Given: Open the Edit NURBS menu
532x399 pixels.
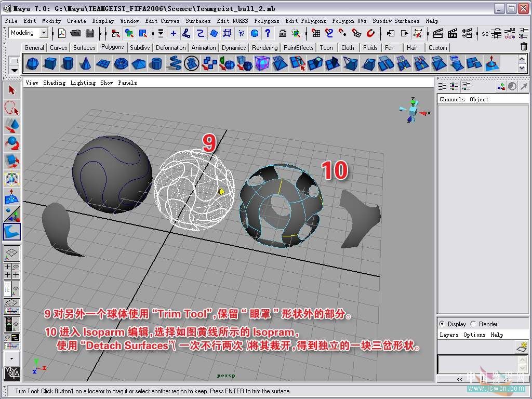Looking at the screenshot, I should pos(232,21).
